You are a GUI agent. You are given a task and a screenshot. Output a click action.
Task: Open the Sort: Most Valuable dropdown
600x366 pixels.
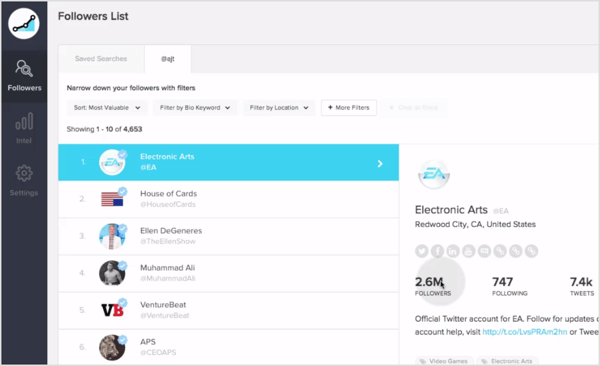coord(107,108)
